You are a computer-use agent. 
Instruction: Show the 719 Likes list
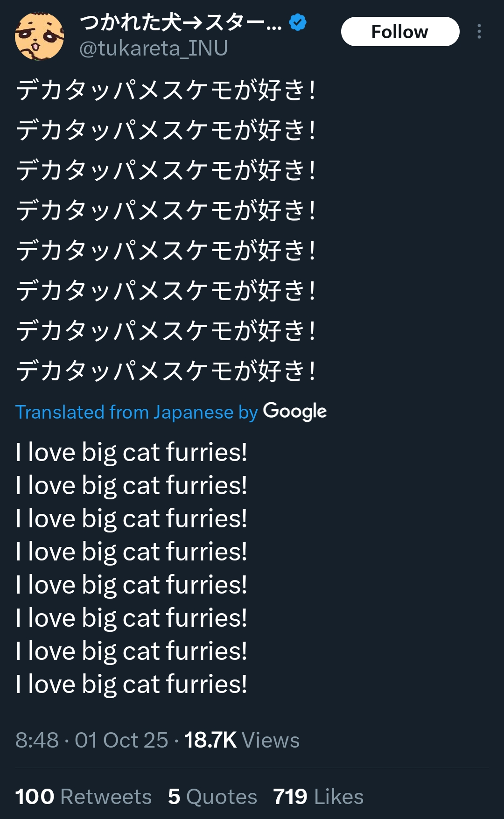(318, 797)
